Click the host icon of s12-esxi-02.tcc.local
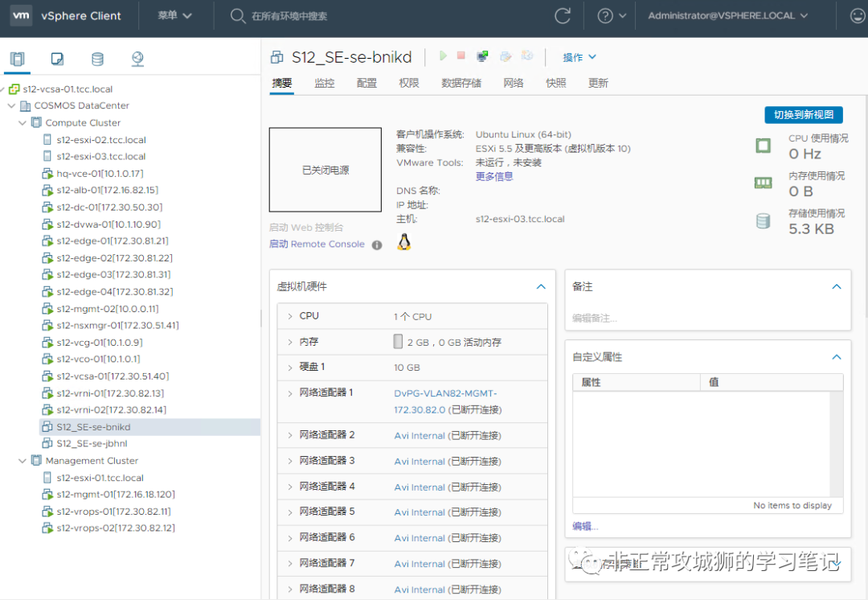The image size is (868, 600). point(47,140)
